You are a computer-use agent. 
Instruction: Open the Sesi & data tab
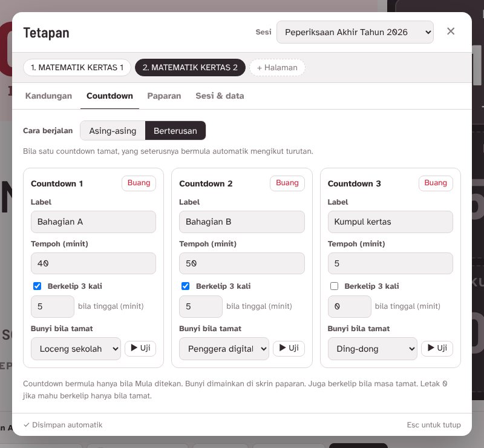[x=220, y=96]
